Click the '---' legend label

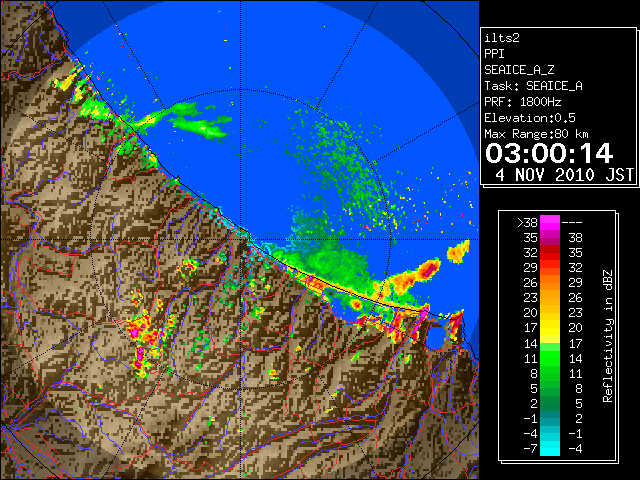coord(572,223)
